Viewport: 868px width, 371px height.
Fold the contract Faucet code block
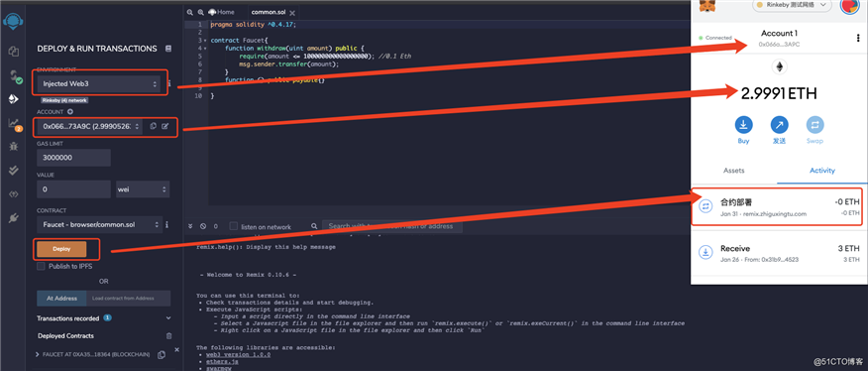205,41
